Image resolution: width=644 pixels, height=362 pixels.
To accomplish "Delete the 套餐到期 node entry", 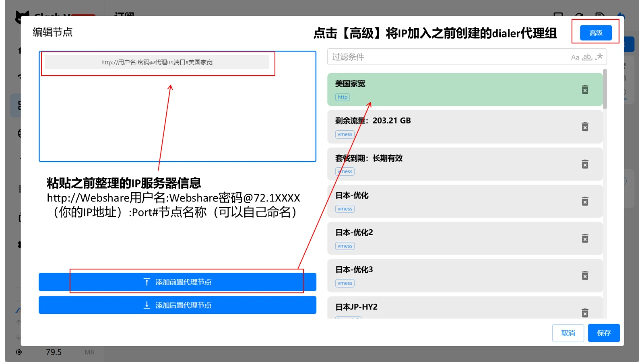I will click(x=585, y=164).
